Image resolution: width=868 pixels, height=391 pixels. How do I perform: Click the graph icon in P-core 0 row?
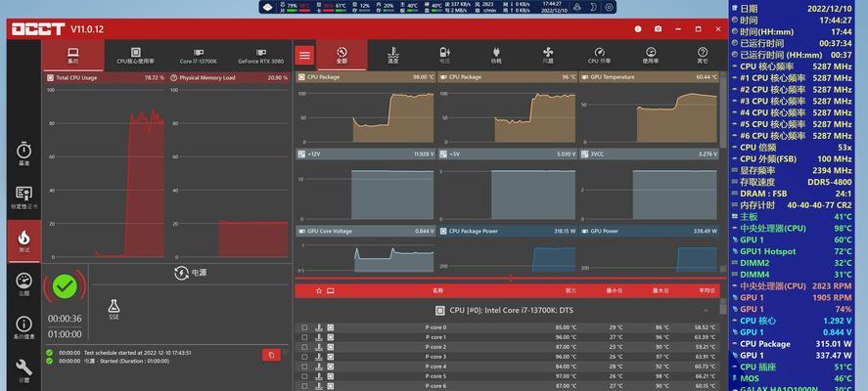(318, 327)
